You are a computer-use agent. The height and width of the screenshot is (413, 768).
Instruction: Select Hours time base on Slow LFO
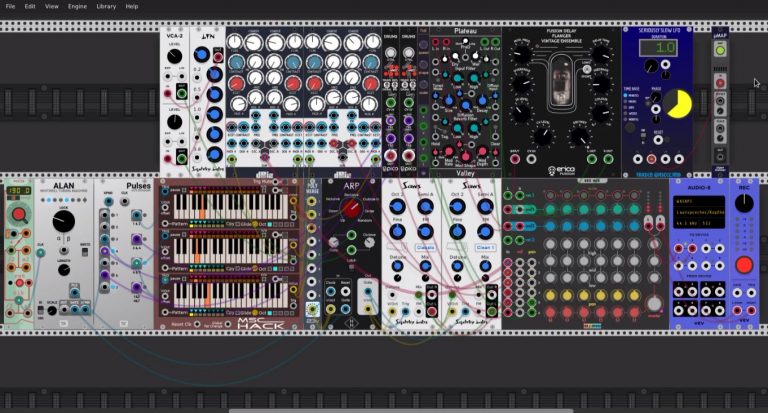click(x=626, y=101)
